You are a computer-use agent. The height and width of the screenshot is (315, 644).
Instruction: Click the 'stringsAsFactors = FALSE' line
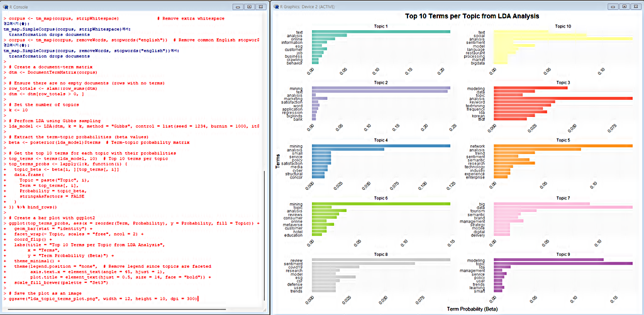(x=52, y=196)
